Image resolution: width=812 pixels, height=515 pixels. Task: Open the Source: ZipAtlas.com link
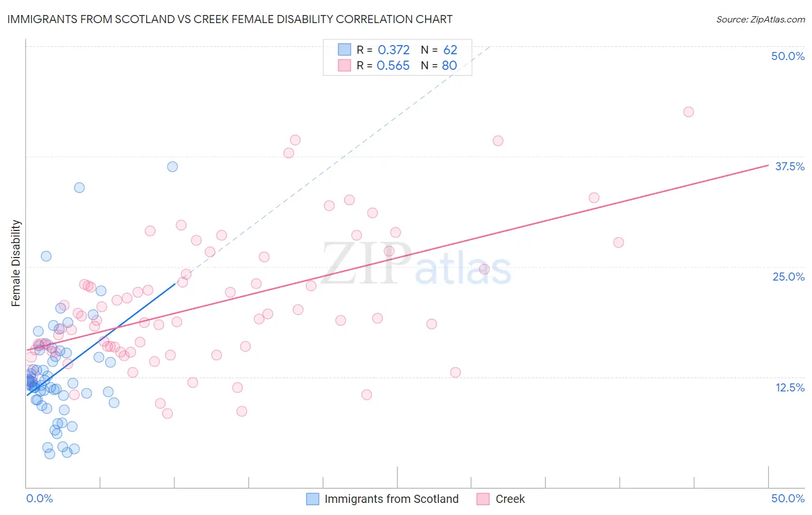(761, 19)
